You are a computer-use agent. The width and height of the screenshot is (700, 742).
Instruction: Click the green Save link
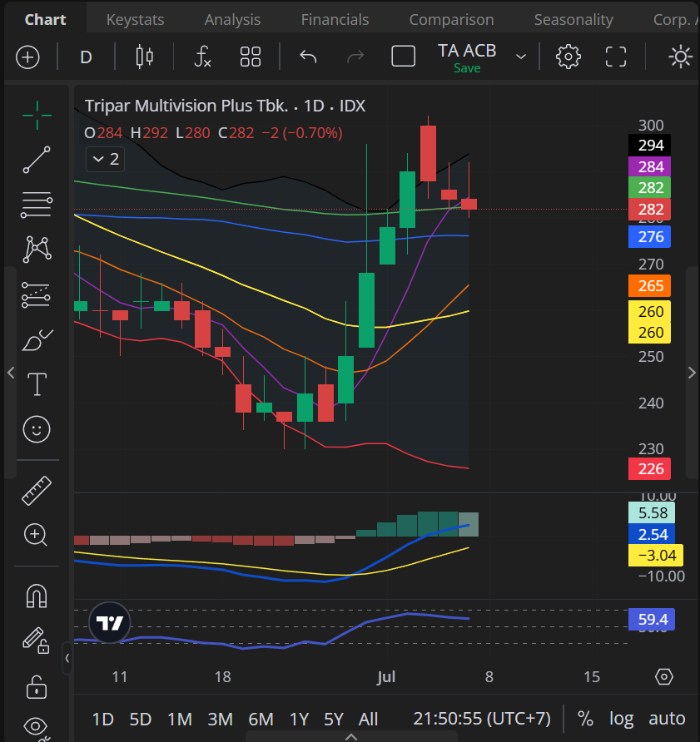pyautogui.click(x=467, y=68)
